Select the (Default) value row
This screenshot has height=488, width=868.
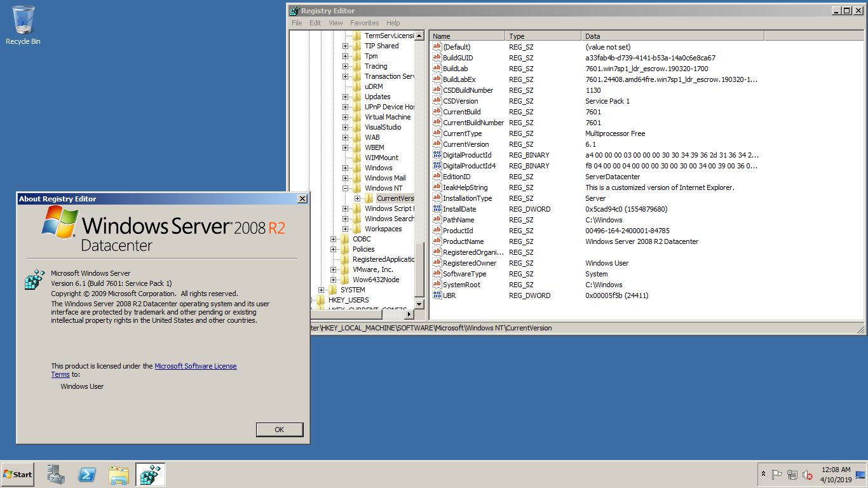click(457, 47)
